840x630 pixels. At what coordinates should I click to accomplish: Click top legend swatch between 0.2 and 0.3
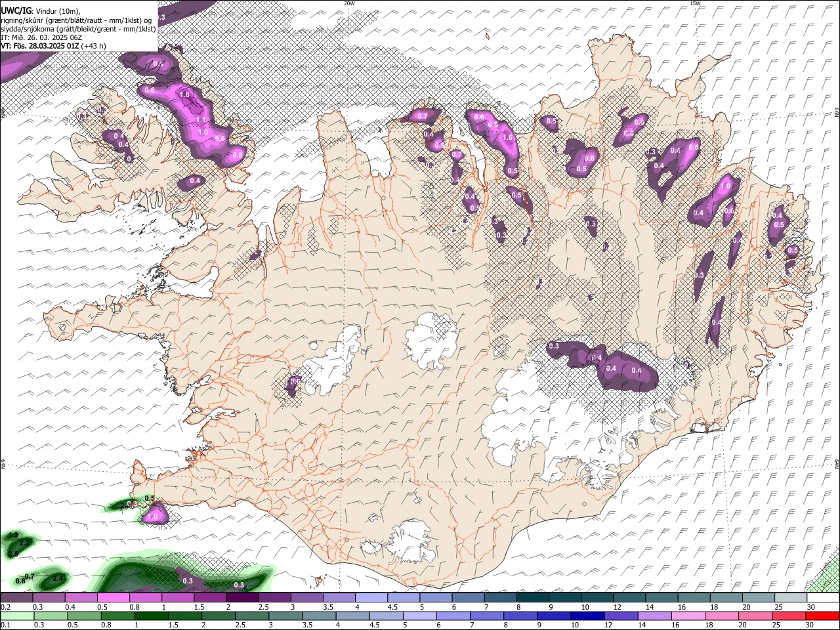[x=16, y=597]
